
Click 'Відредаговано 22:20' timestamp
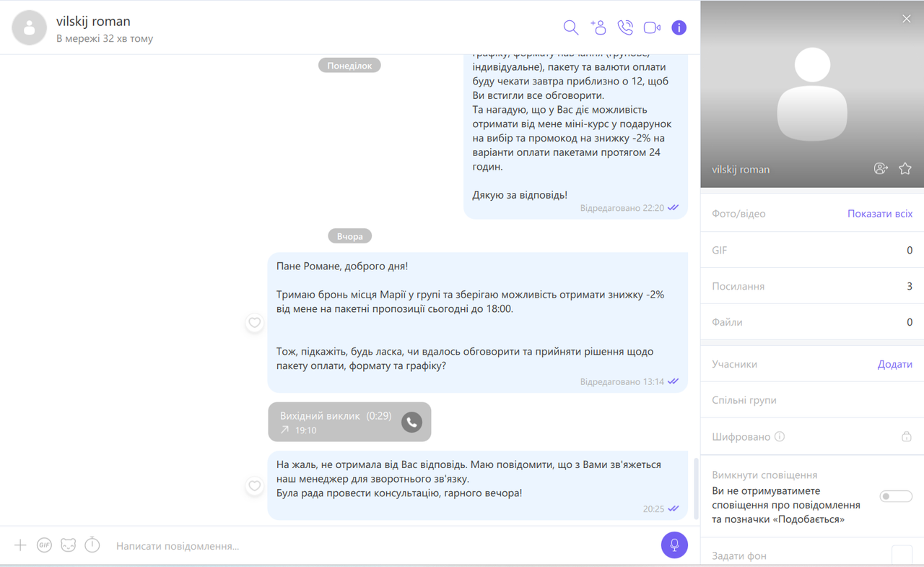pos(622,208)
